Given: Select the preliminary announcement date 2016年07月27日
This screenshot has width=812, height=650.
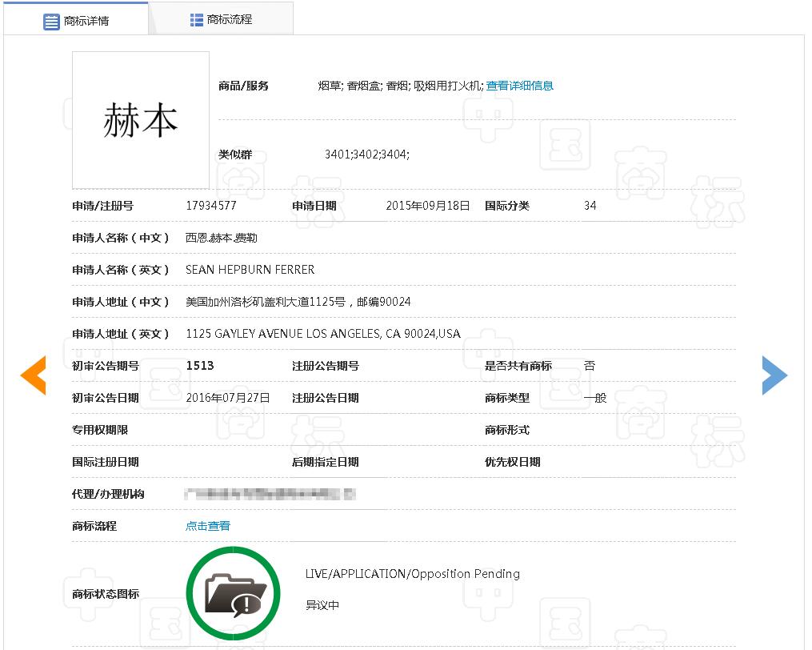Looking at the screenshot, I should (228, 398).
